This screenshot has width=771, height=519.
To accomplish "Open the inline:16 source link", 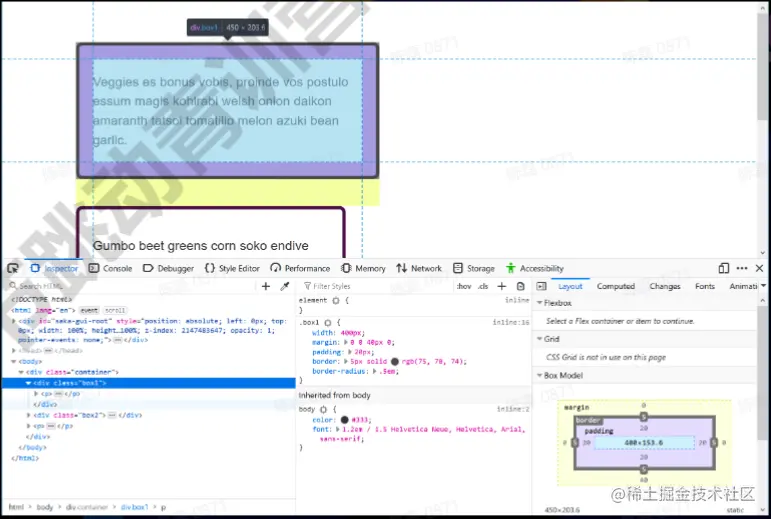I will click(x=511, y=322).
